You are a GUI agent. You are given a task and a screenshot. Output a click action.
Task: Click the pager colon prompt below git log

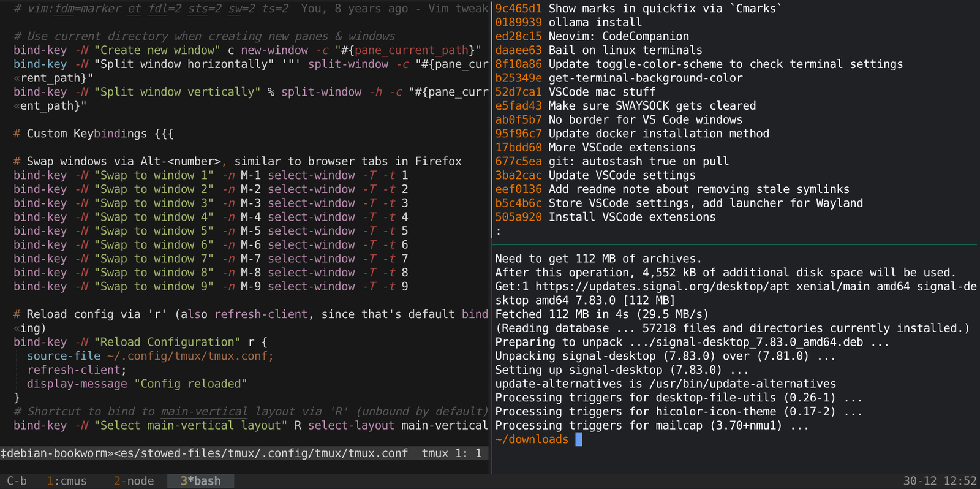click(499, 231)
